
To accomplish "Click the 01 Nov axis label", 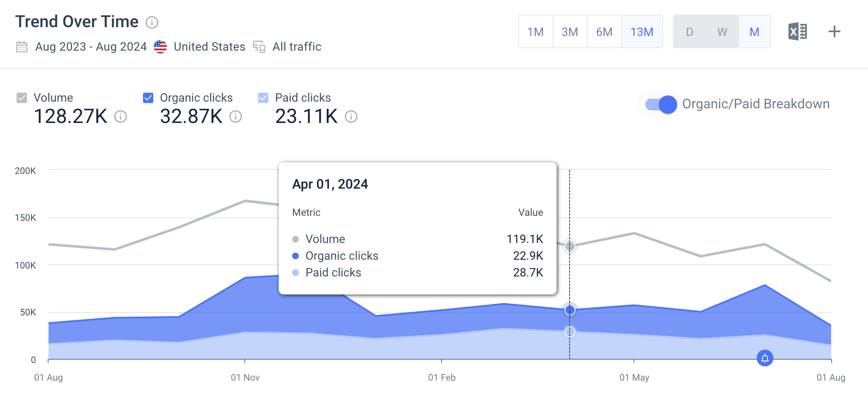I will pyautogui.click(x=245, y=378).
